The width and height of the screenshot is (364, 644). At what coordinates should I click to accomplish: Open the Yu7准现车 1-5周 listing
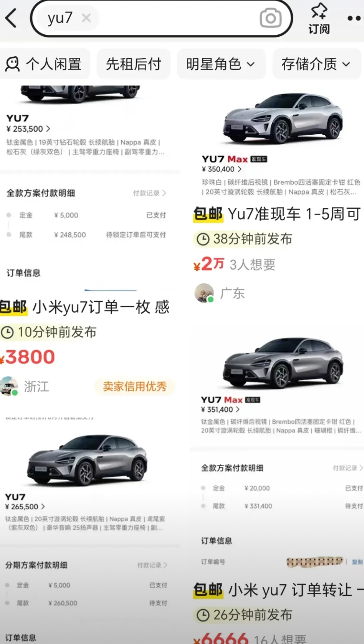[x=277, y=214]
